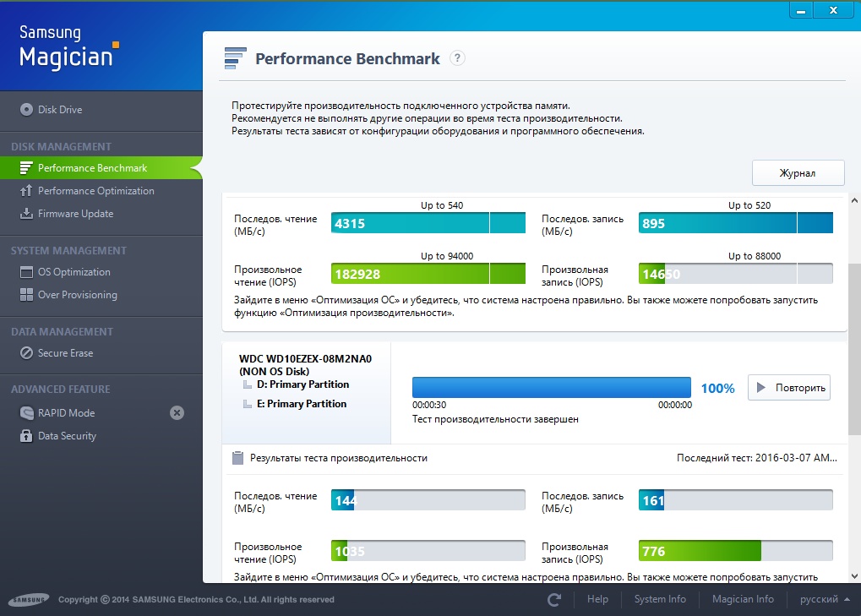Click the 'Up to 540' label
This screenshot has height=616, width=861.
tap(442, 205)
